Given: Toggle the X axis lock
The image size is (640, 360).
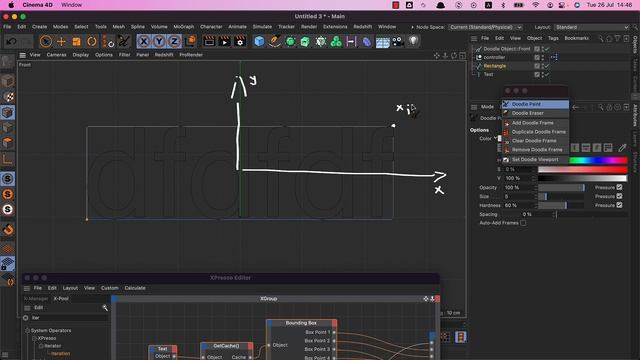Looking at the screenshot, I should coord(144,41).
